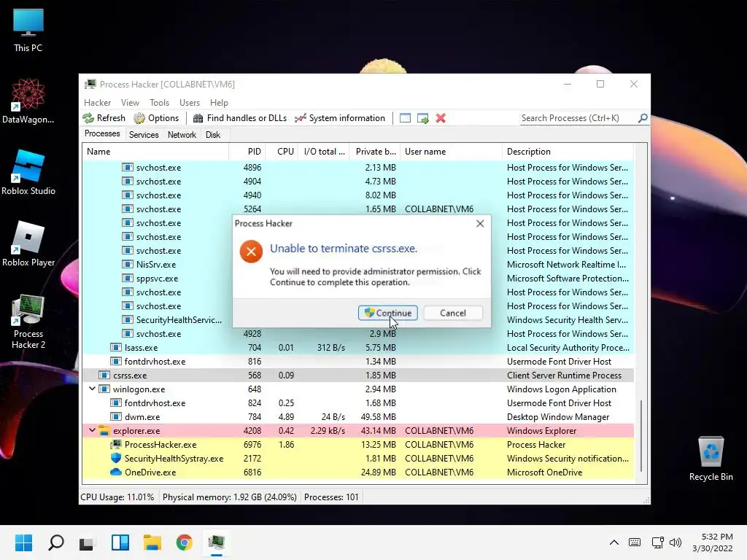Select the lsass.exe process row
The image size is (747, 560).
[358, 348]
